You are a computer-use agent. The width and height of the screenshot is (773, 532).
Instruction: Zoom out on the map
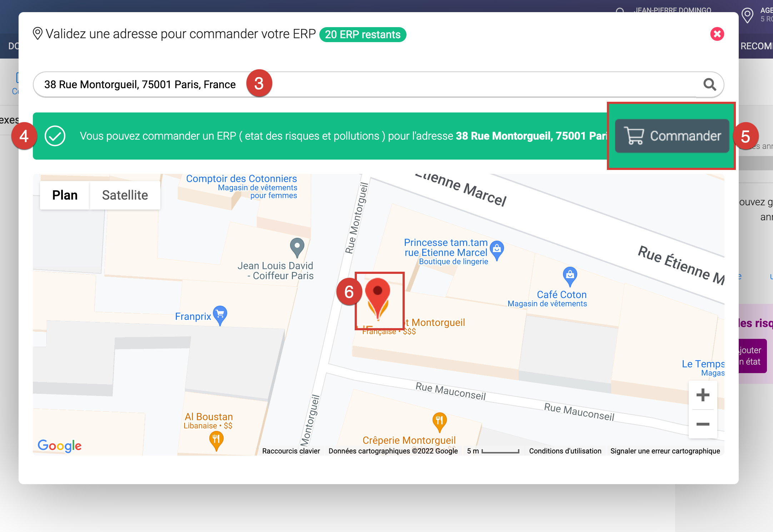pyautogui.click(x=703, y=424)
